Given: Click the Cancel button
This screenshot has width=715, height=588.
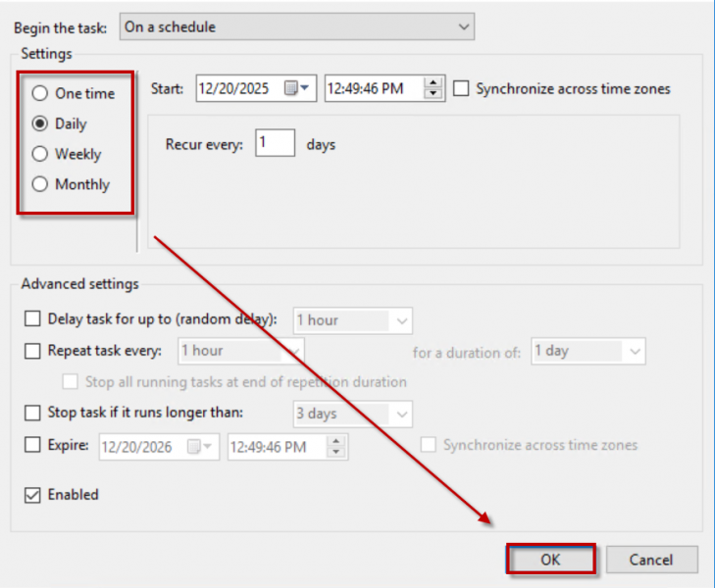Looking at the screenshot, I should (652, 560).
